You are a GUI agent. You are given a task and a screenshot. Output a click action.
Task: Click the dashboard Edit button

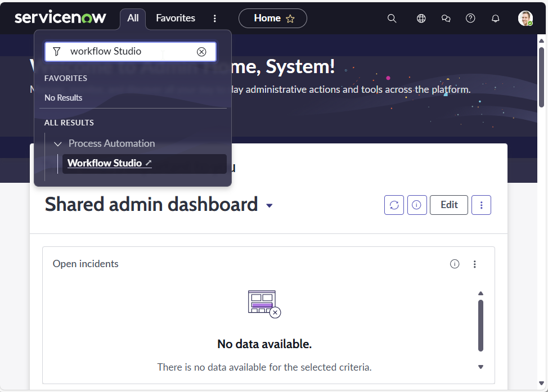(449, 205)
